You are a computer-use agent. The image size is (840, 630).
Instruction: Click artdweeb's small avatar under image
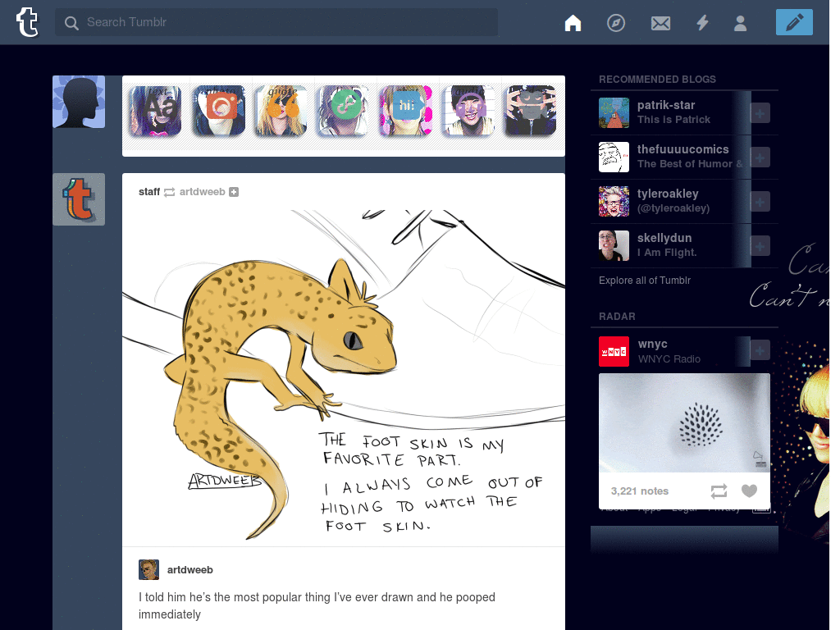149,569
